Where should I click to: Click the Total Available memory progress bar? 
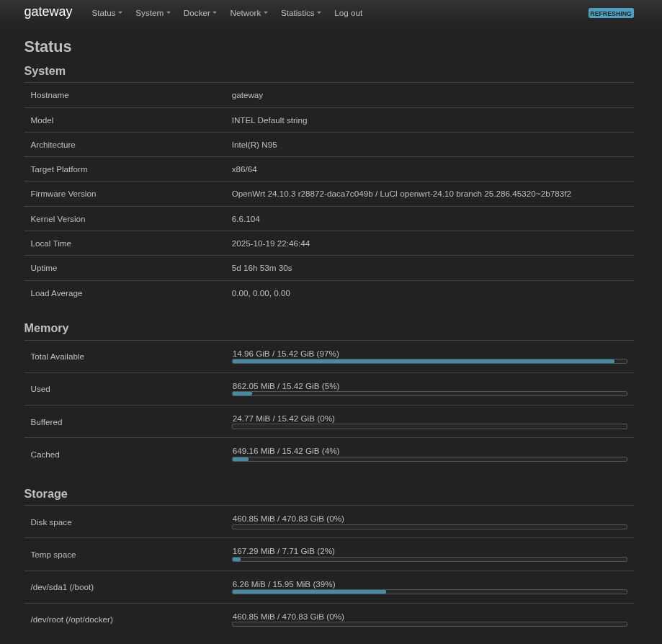coord(429,362)
